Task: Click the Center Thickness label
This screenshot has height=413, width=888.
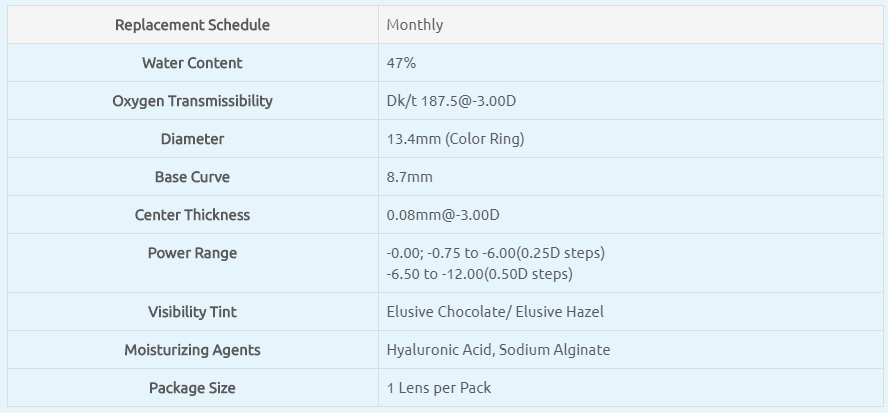Action: coord(192,215)
